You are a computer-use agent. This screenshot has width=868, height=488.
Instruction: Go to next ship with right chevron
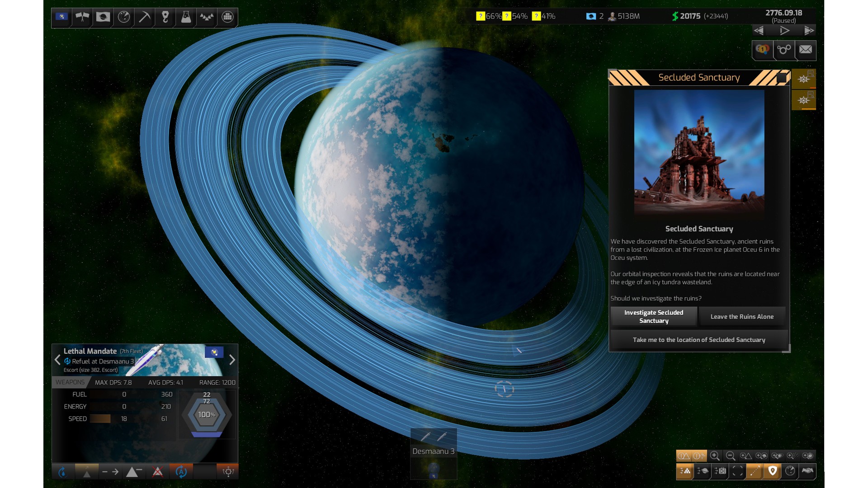point(232,360)
